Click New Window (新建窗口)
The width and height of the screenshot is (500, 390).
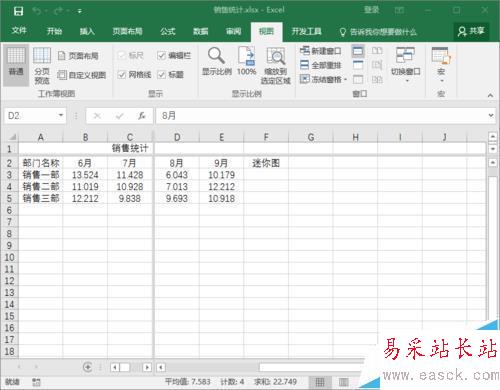320,51
